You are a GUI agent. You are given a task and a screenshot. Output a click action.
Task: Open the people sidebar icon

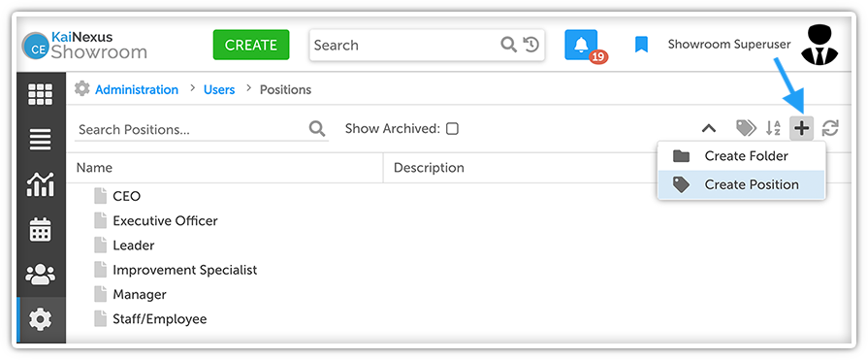coord(41,275)
